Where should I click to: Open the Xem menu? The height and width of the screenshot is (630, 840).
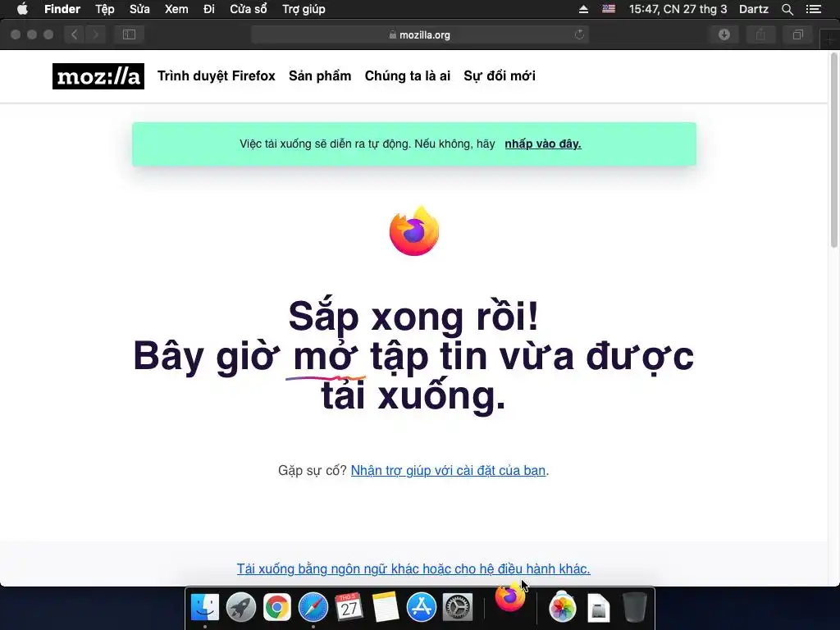click(x=176, y=9)
